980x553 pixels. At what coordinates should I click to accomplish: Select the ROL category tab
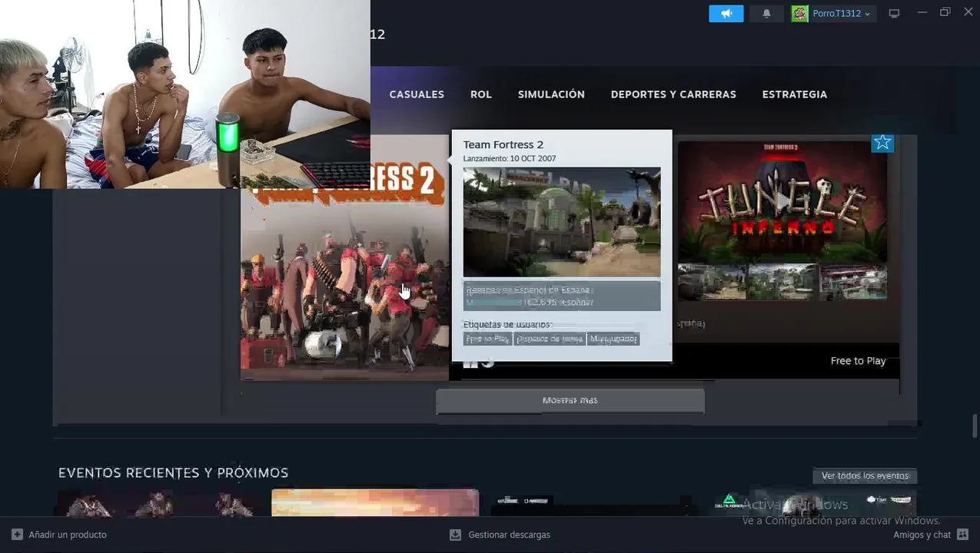pos(481,94)
